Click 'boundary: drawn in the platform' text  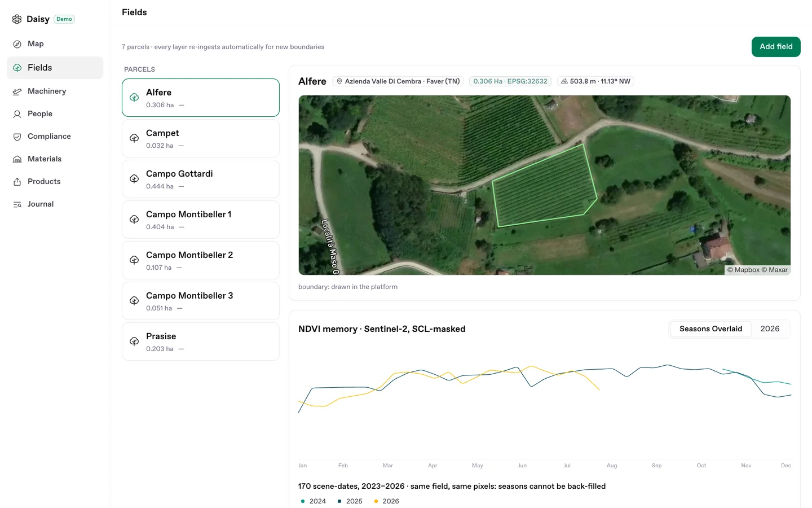pyautogui.click(x=348, y=287)
